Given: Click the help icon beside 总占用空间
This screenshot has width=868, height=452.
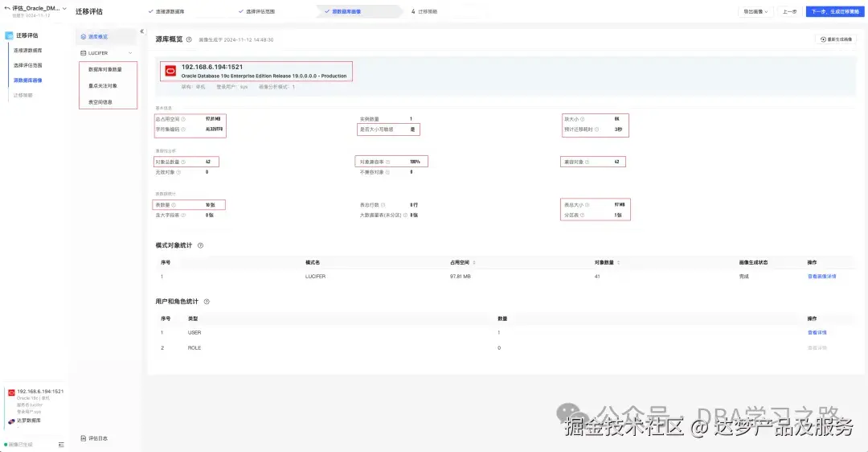Looking at the screenshot, I should [183, 119].
